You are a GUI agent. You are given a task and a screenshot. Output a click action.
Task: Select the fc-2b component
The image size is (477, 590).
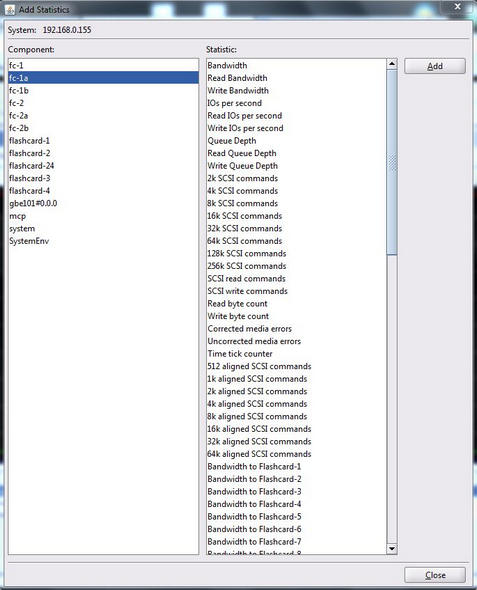103,128
